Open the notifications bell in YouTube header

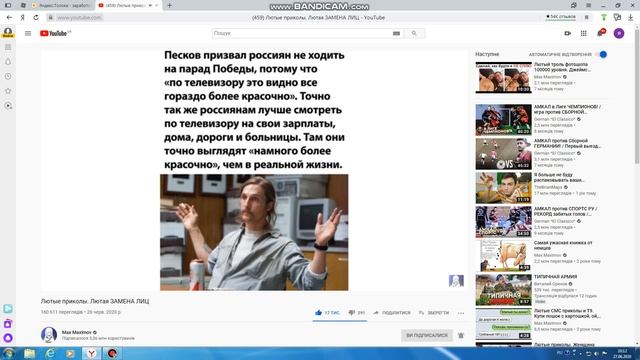pos(600,33)
